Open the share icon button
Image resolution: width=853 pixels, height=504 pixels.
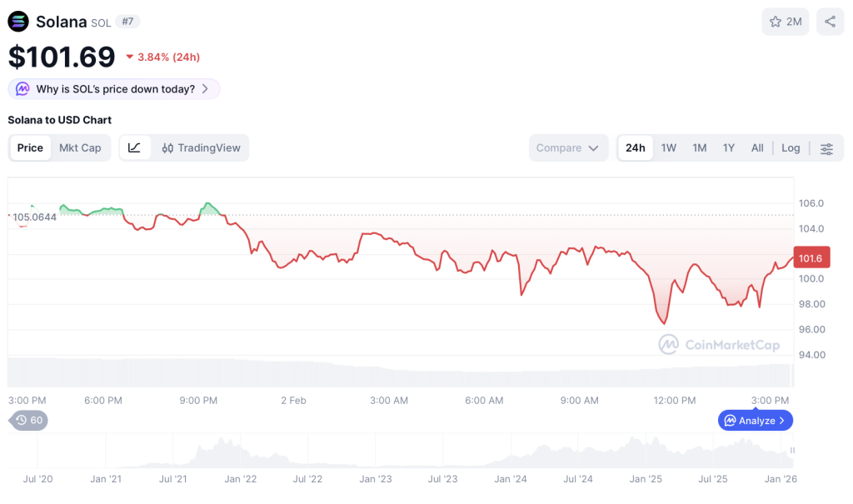tap(830, 22)
